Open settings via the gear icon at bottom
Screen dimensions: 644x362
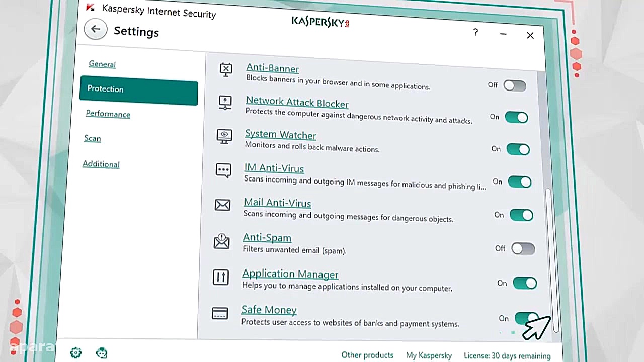[x=76, y=353]
